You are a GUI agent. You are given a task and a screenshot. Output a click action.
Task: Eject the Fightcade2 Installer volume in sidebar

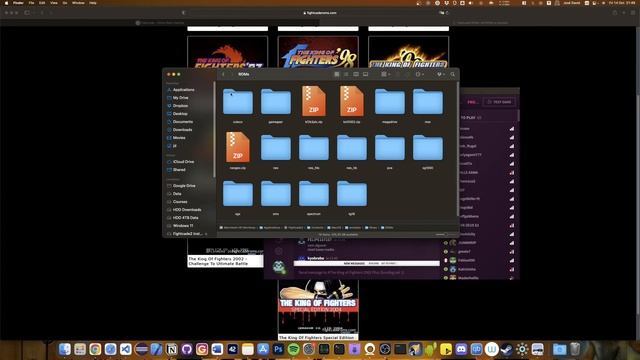(206, 234)
